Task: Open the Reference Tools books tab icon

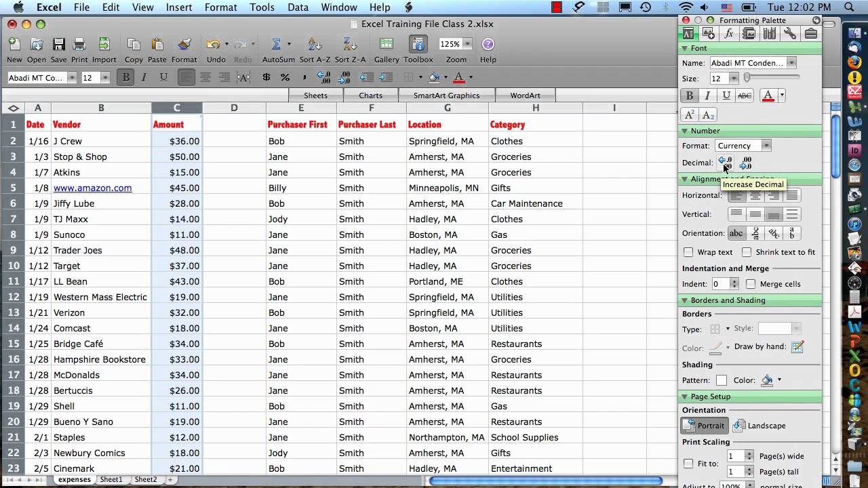Action: click(770, 33)
